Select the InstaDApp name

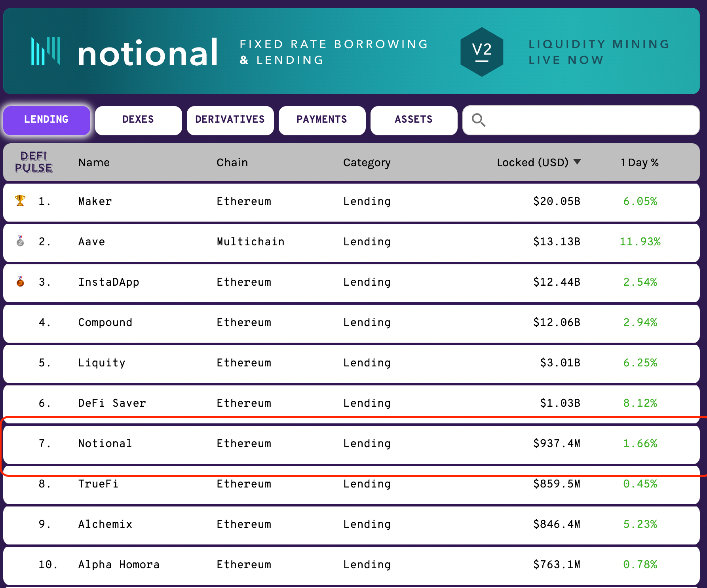(x=109, y=282)
